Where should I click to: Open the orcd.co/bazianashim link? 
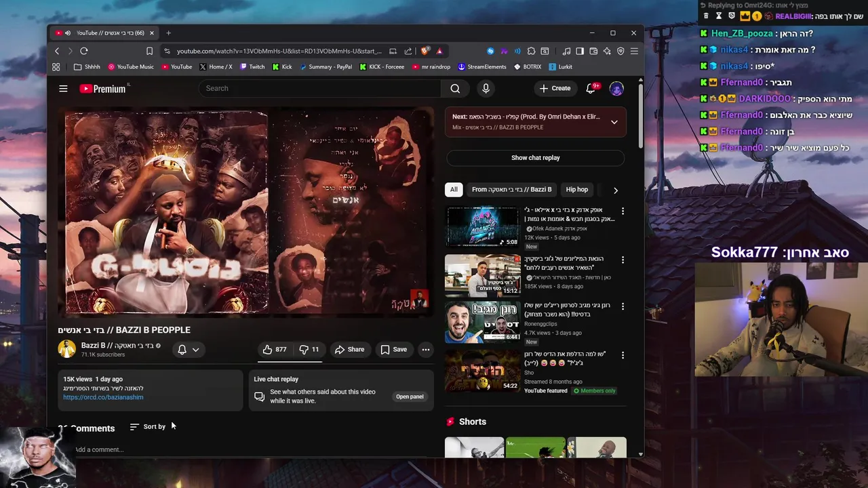click(x=103, y=397)
